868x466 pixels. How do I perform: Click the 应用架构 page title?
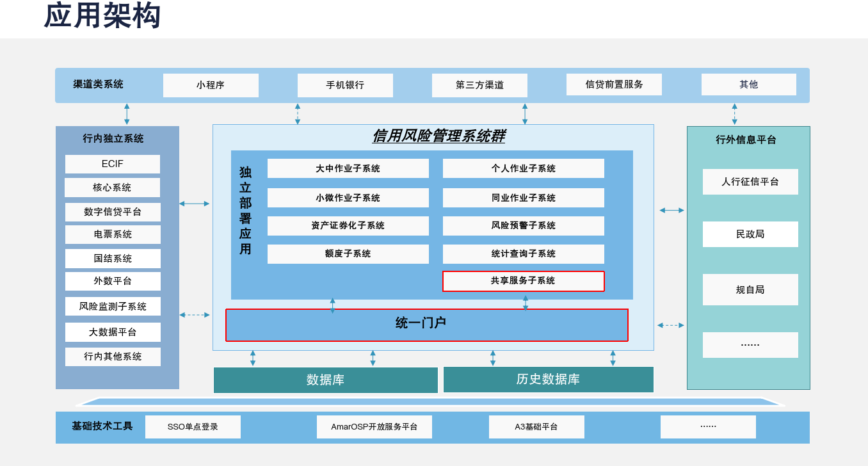click(102, 15)
